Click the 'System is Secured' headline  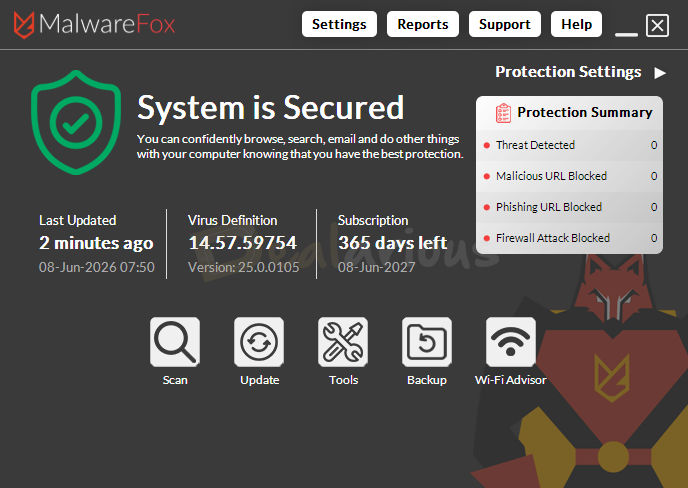[270, 108]
